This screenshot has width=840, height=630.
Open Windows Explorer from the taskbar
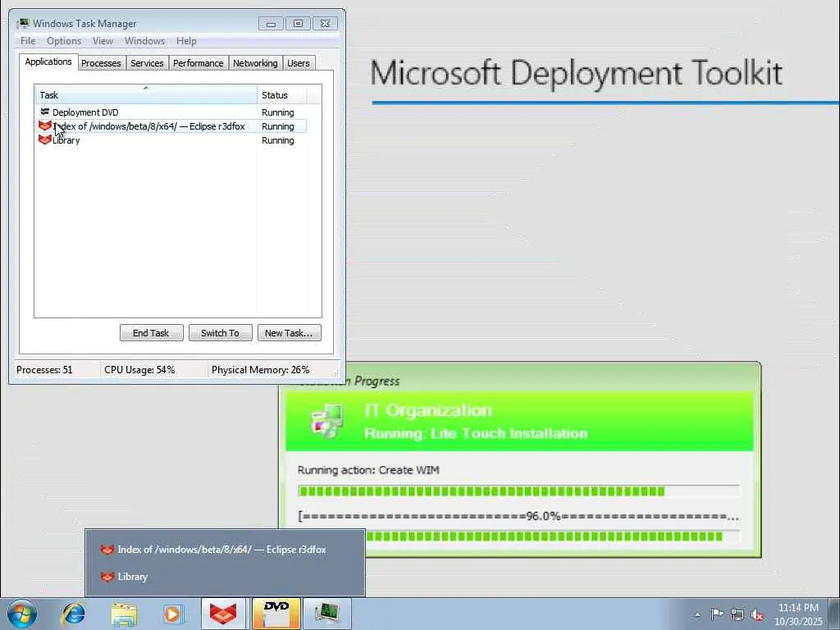(x=124, y=614)
